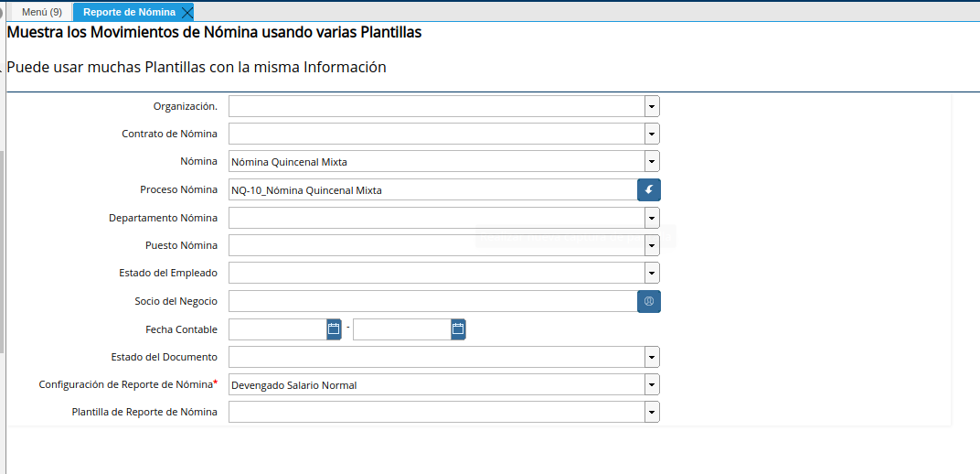Click the Socio del Negocio text field
This screenshot has height=474, width=980.
[432, 301]
